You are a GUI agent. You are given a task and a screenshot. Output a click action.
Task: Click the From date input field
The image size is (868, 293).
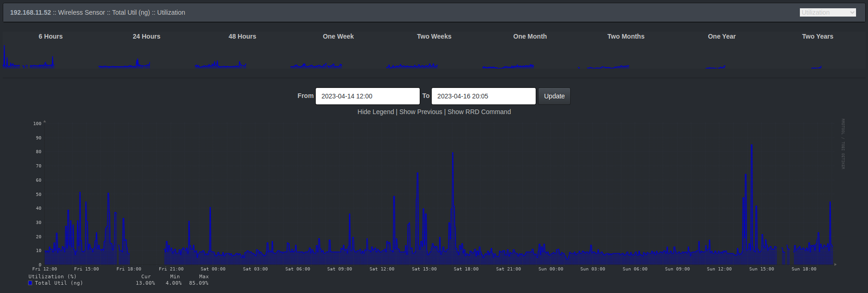[x=367, y=96]
